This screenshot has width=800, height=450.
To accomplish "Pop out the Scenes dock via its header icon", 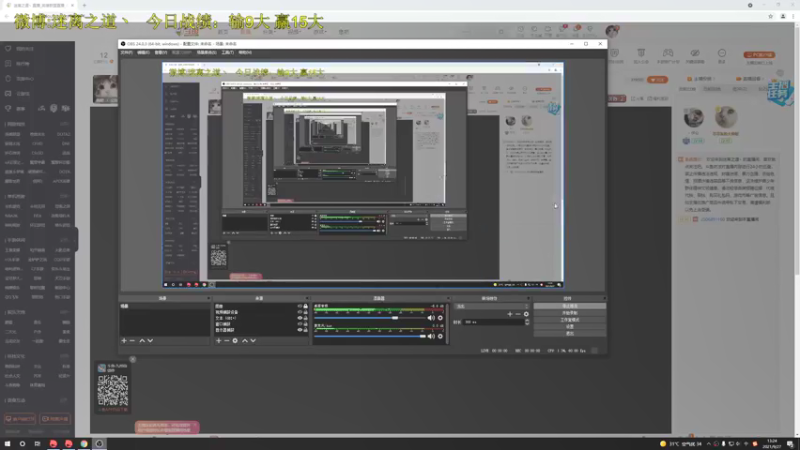I will pos(208,298).
